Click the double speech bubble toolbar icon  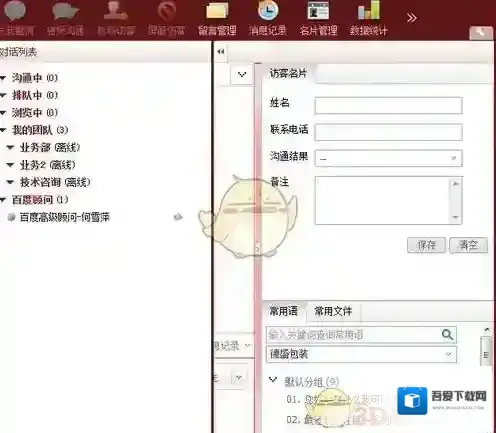click(65, 10)
